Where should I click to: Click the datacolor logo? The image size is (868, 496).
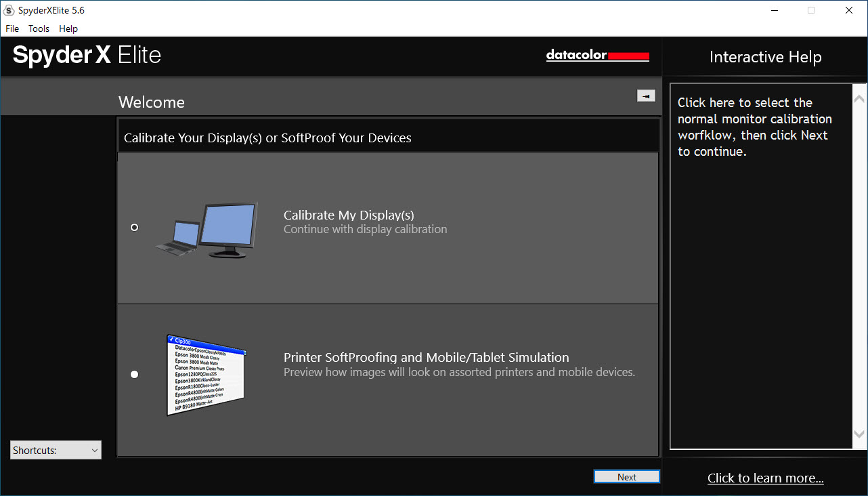click(x=598, y=56)
